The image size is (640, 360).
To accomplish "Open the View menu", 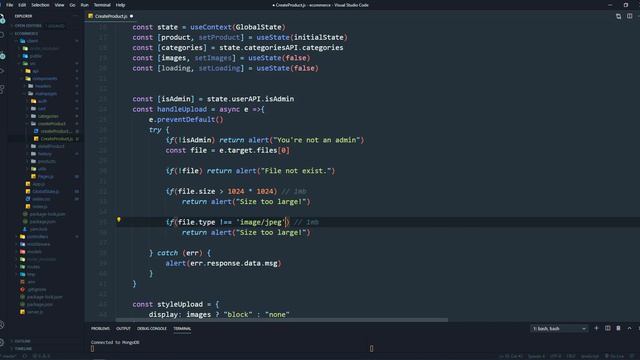I will coord(60,5).
